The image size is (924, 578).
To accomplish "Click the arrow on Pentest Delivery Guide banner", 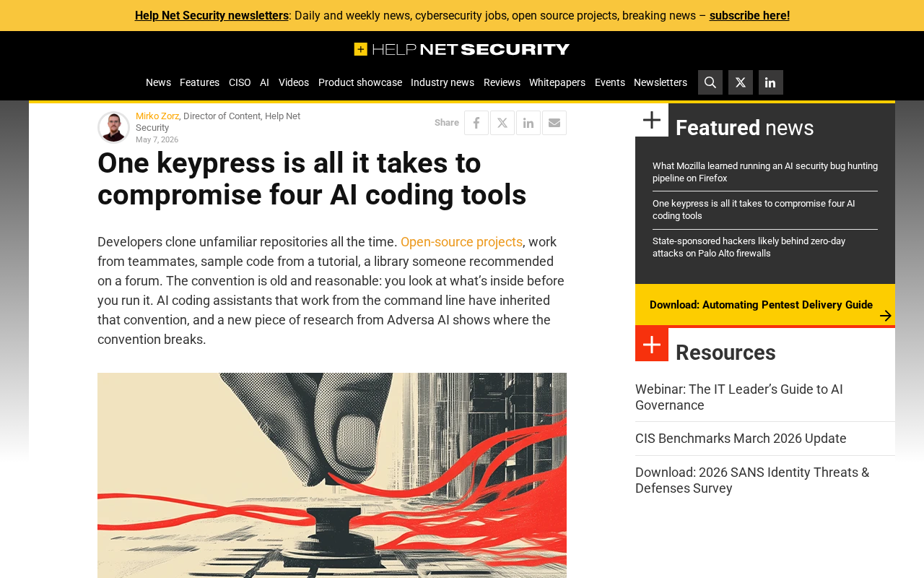I will tap(886, 316).
